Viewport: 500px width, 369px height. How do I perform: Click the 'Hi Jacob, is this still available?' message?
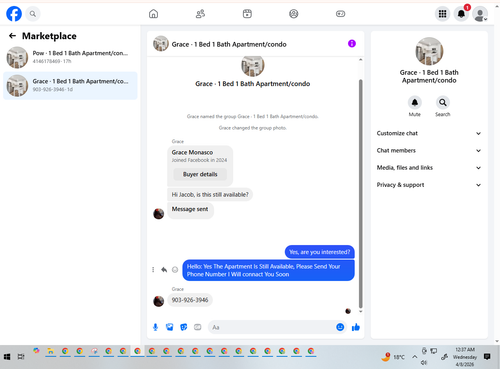210,195
